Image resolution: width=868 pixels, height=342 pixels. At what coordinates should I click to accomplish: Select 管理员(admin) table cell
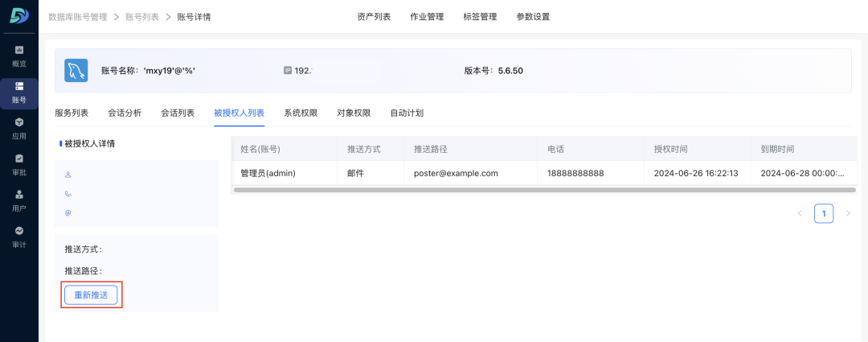point(284,173)
